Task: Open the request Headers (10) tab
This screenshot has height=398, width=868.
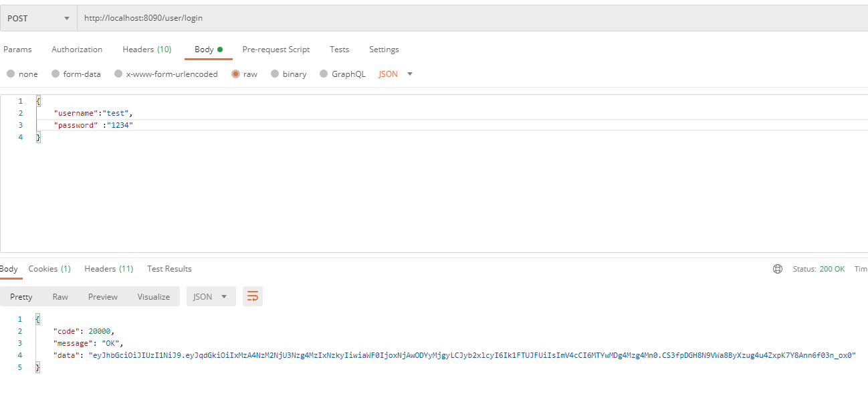Action: click(147, 49)
